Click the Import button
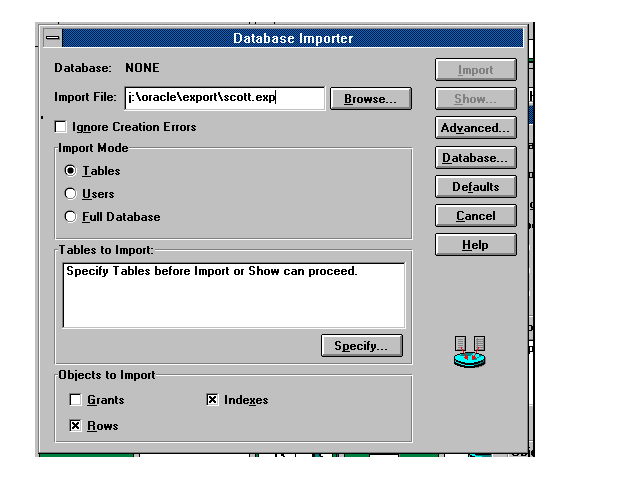This screenshot has height=480, width=640. [x=476, y=70]
